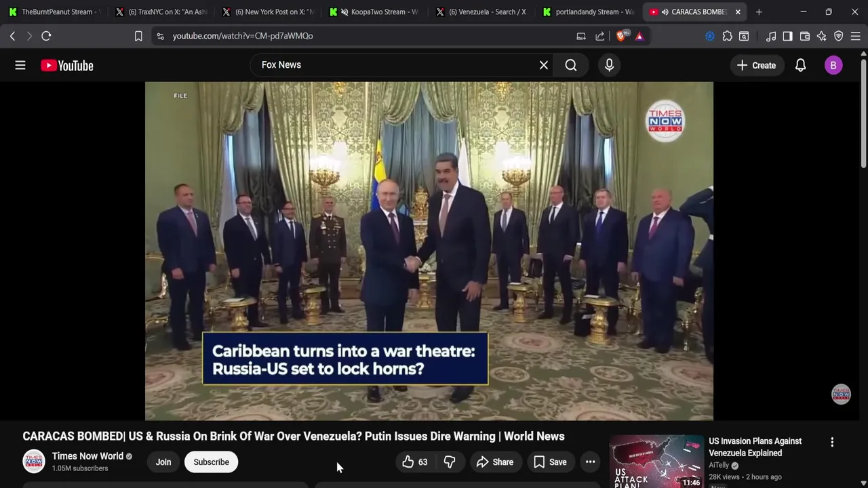This screenshot has height=488, width=868.
Task: Save the video to playlist
Action: (x=550, y=462)
